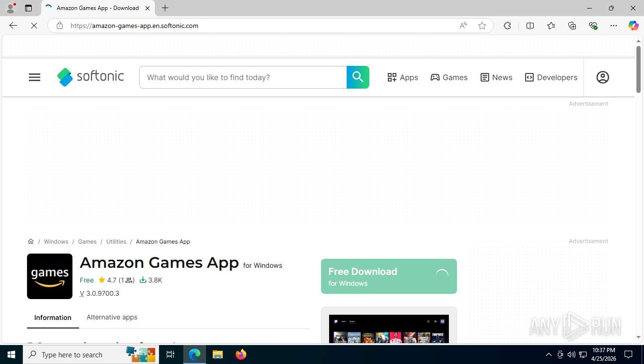
Task: Open the Windows Start menu
Action: [11, 355]
